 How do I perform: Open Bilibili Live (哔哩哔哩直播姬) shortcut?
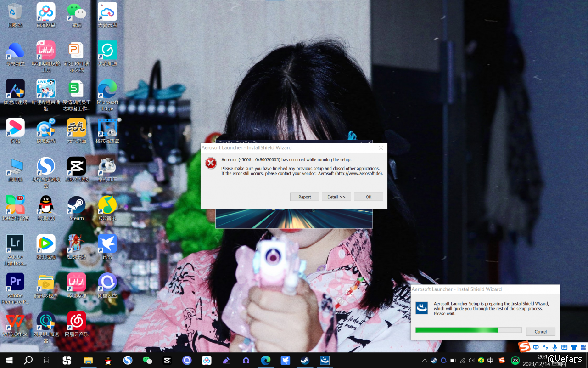(46, 95)
